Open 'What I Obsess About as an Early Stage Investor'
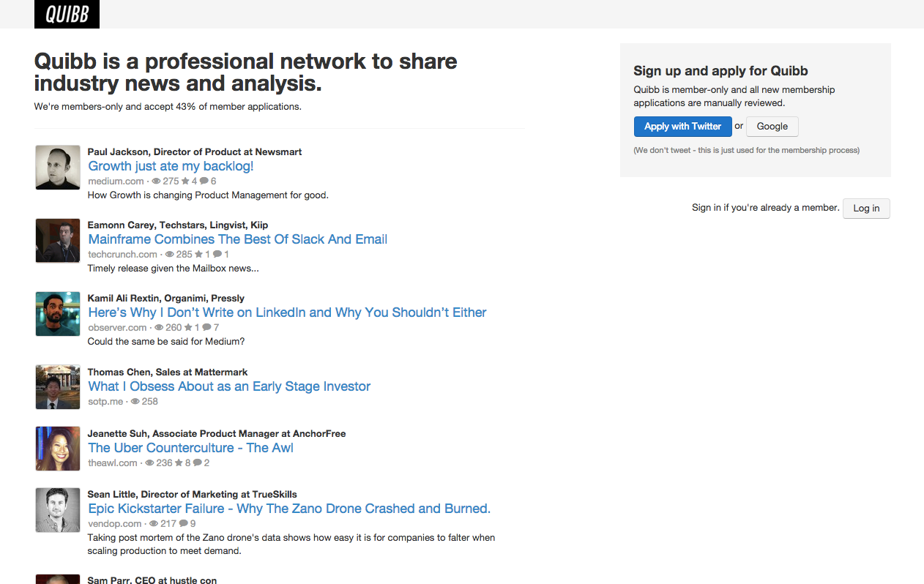Image resolution: width=924 pixels, height=584 pixels. point(229,386)
